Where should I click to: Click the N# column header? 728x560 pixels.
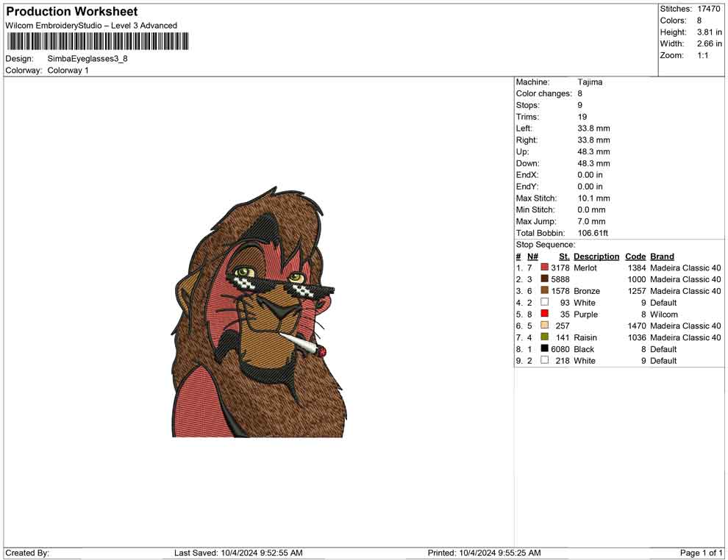point(532,256)
